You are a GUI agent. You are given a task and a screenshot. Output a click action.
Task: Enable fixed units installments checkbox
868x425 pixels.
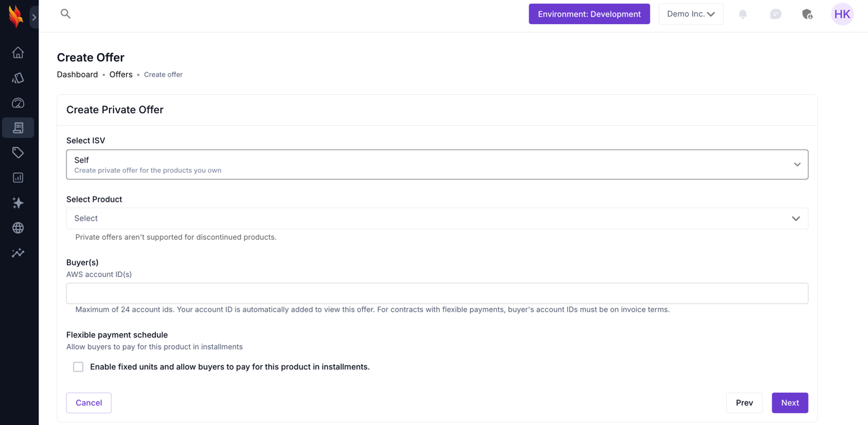(x=79, y=367)
